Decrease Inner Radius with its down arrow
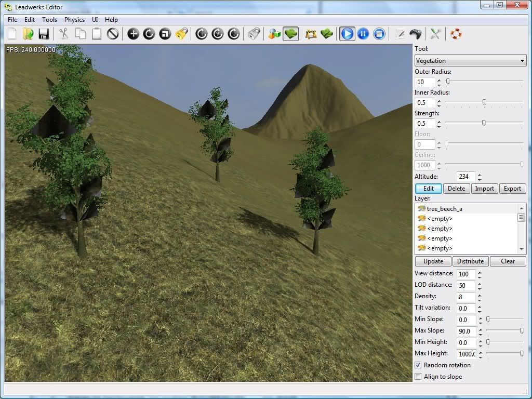Image resolution: width=532 pixels, height=399 pixels. (439, 105)
